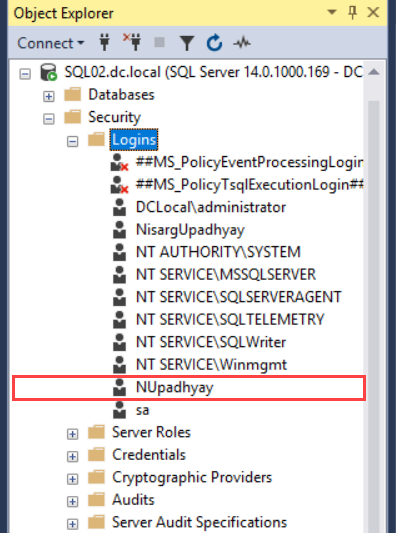Click the Databases folder icon
Image resolution: width=396 pixels, height=533 pixels.
tap(73, 94)
